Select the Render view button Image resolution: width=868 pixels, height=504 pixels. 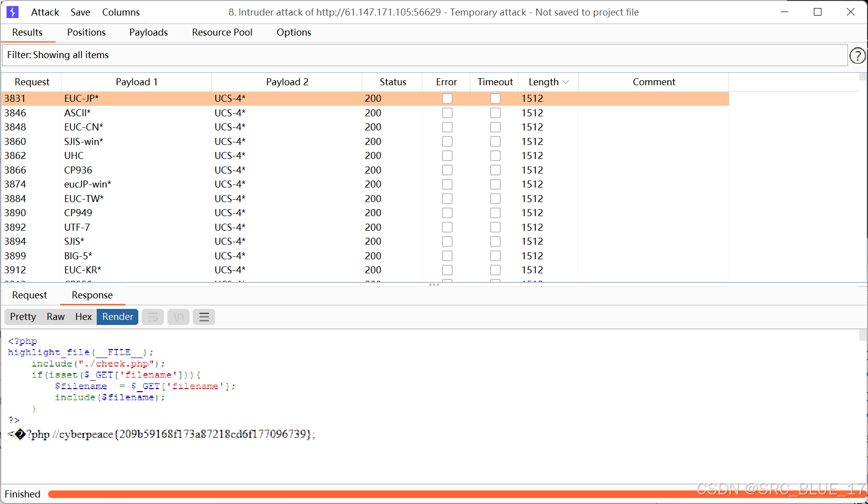pyautogui.click(x=118, y=317)
